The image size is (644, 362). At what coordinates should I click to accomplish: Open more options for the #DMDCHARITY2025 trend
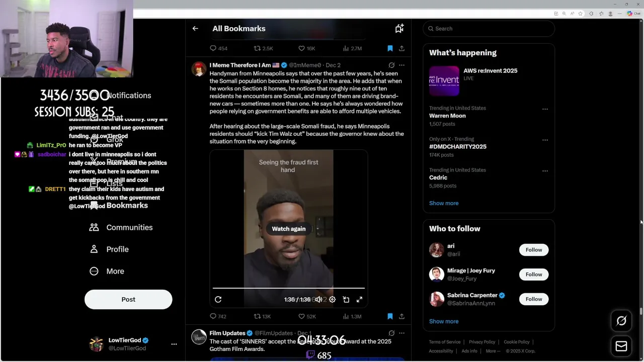[545, 140]
